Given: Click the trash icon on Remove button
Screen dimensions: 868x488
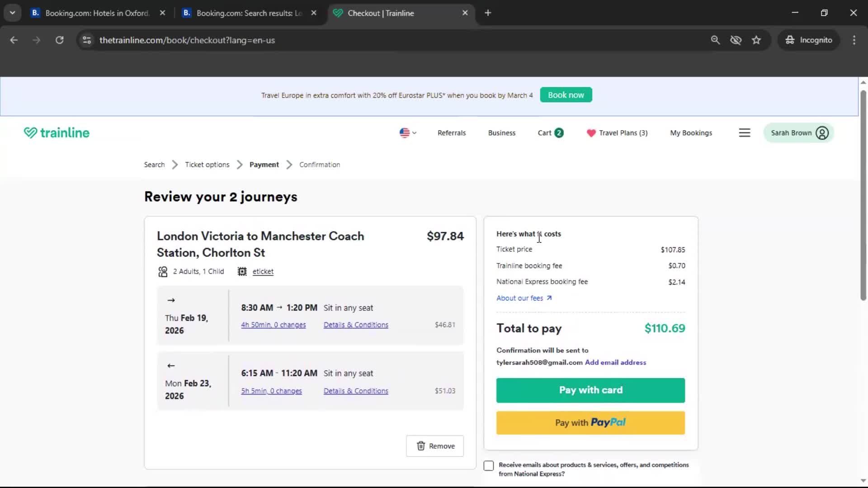Looking at the screenshot, I should click(421, 446).
